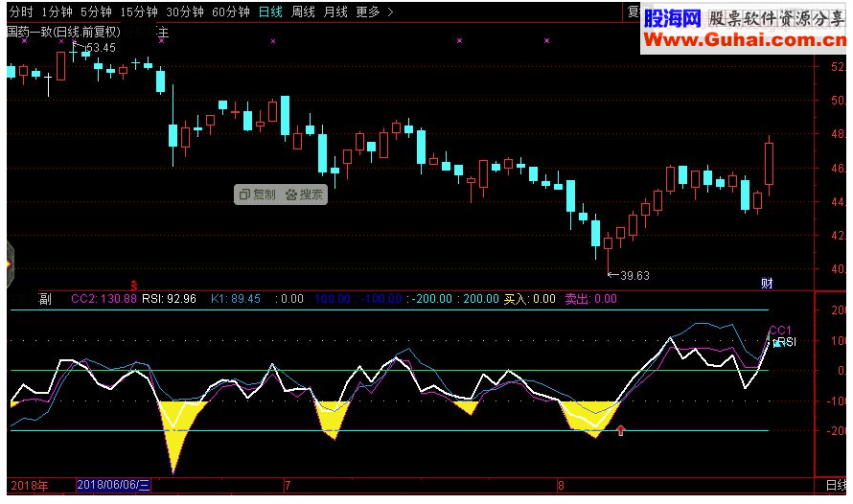Open the 15分钟 chart period
Viewport: 853px width, 504px height.
[x=139, y=11]
